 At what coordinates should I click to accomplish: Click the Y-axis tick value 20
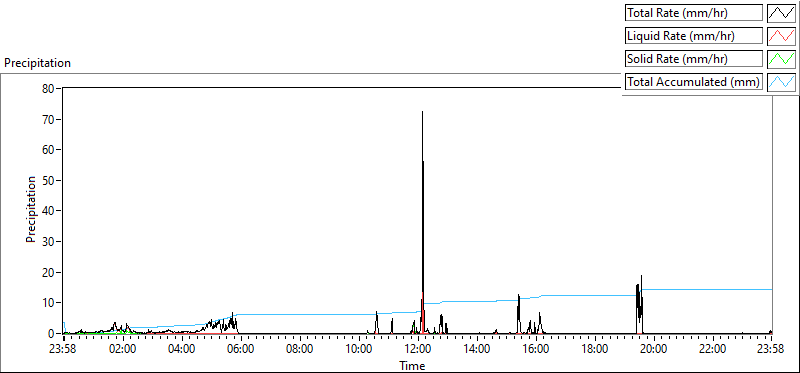click(x=48, y=272)
